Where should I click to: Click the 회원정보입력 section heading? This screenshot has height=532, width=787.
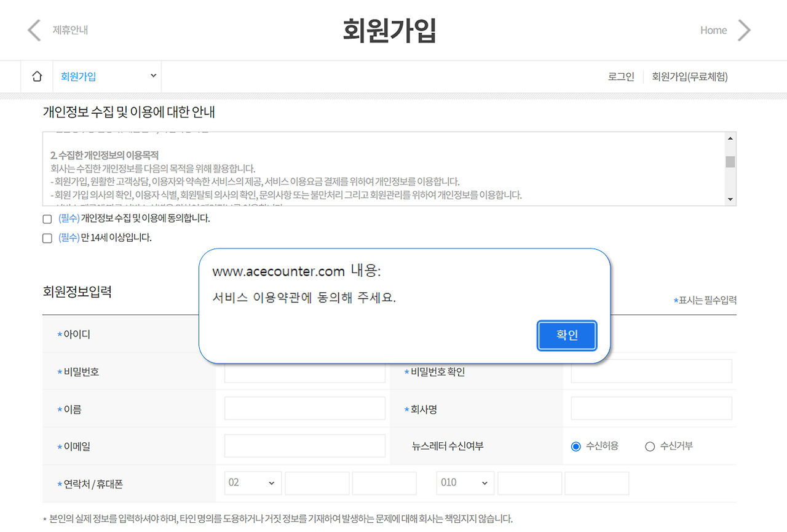77,292
